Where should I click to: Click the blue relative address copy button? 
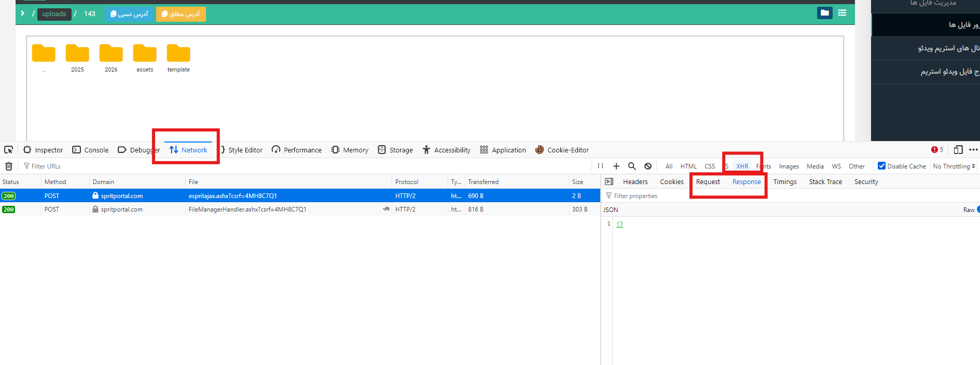pyautogui.click(x=129, y=14)
